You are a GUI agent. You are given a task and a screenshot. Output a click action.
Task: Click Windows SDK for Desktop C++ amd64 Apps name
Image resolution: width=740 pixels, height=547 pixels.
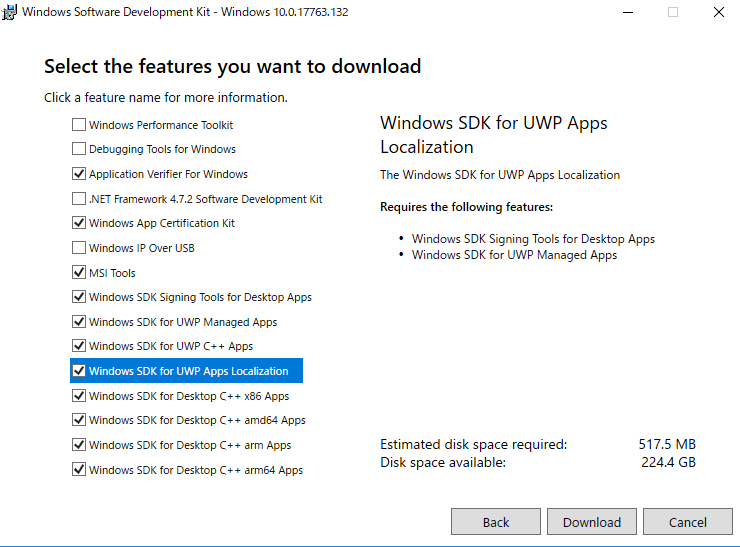coord(197,420)
